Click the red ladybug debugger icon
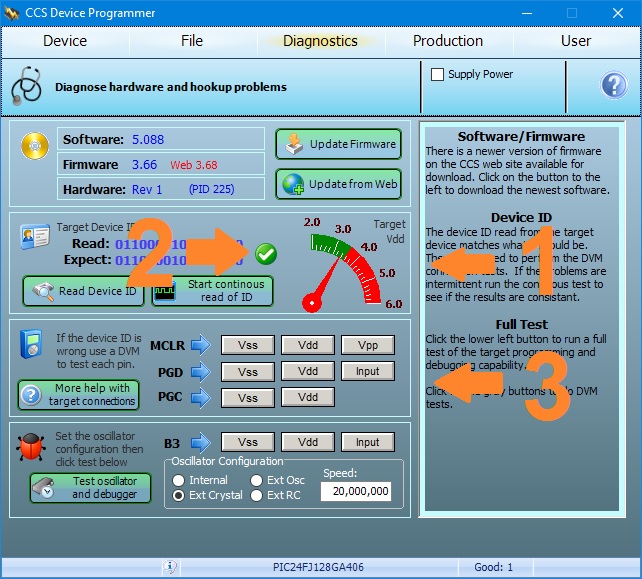 tap(31, 448)
